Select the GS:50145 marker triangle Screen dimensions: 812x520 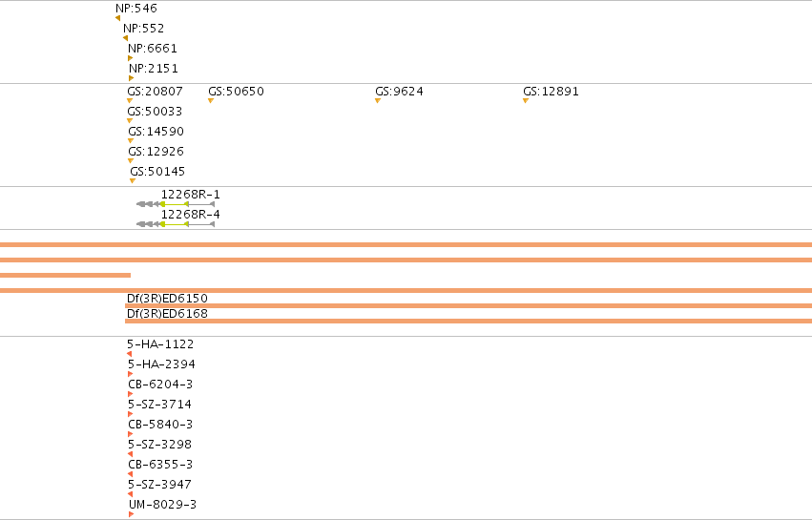[x=133, y=181]
